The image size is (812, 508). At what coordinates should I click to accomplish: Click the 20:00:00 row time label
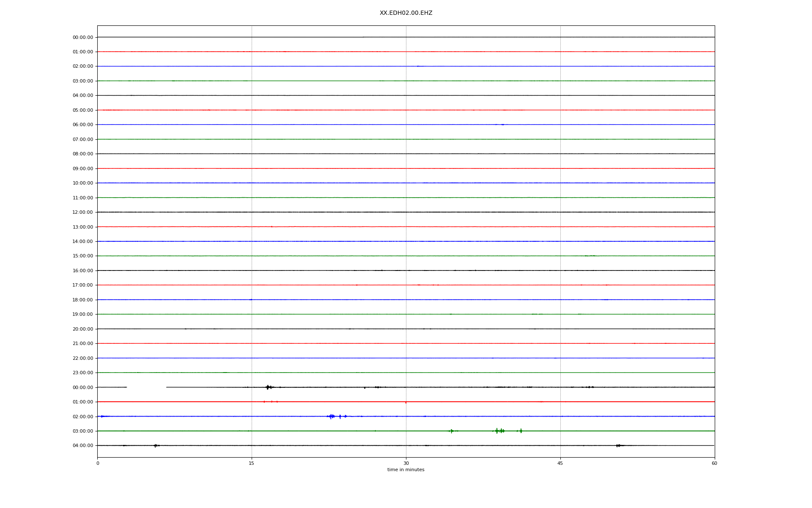pos(83,329)
